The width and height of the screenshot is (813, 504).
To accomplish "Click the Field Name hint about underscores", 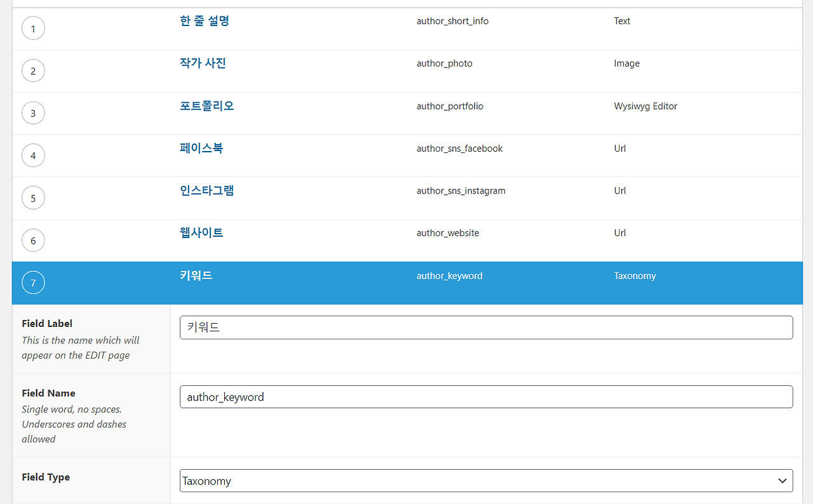I will tap(74, 424).
